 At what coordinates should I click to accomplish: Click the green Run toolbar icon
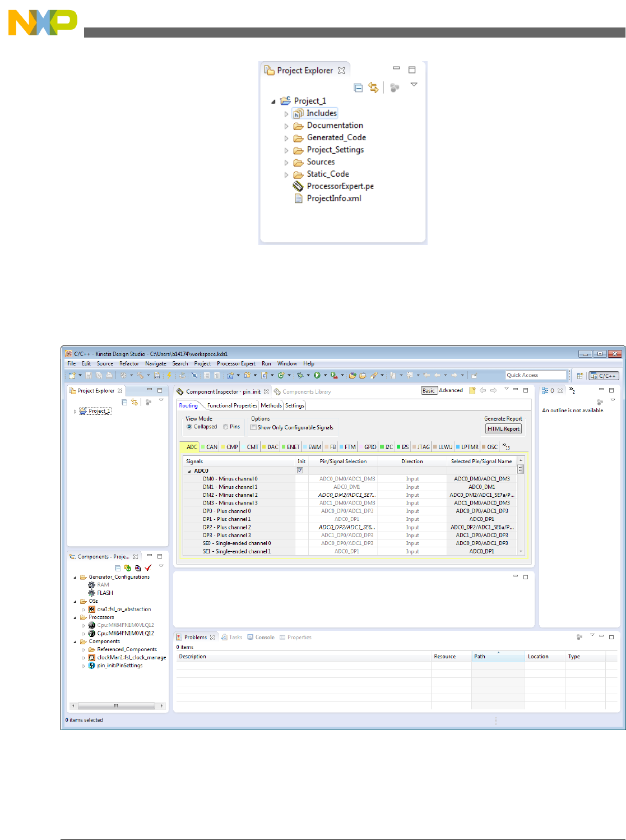click(317, 375)
